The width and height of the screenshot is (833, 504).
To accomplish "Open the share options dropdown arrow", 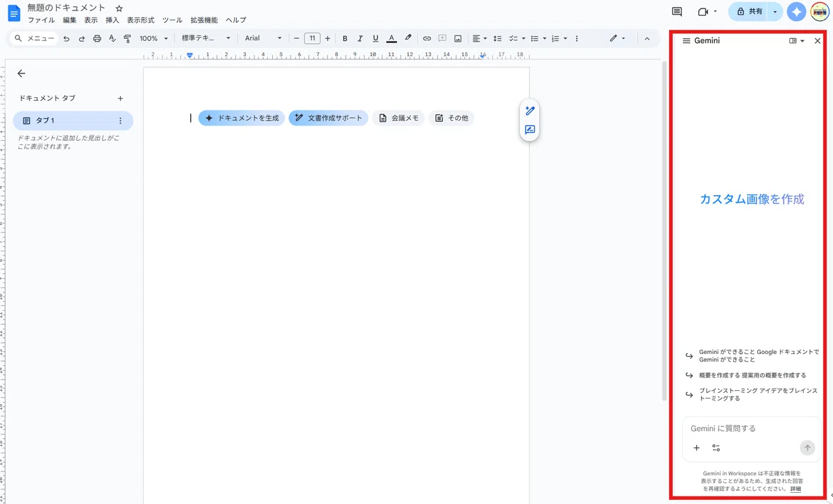I will (775, 12).
